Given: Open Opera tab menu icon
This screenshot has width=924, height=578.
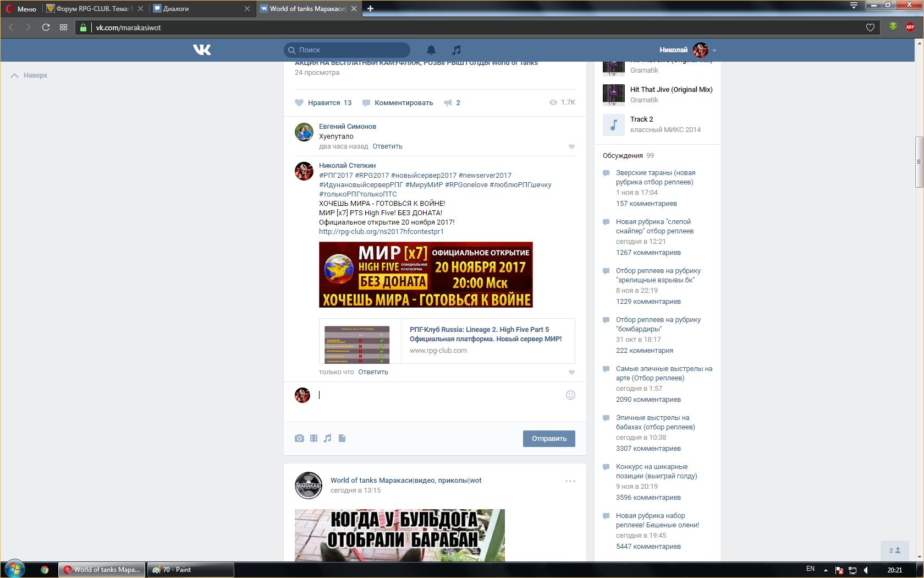Looking at the screenshot, I should point(854,6).
